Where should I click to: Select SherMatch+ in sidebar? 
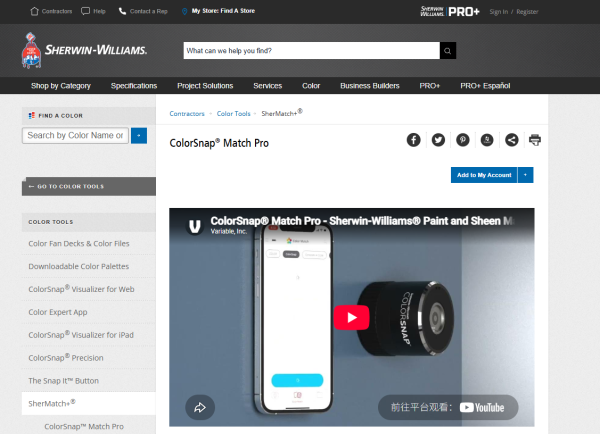pos(89,403)
